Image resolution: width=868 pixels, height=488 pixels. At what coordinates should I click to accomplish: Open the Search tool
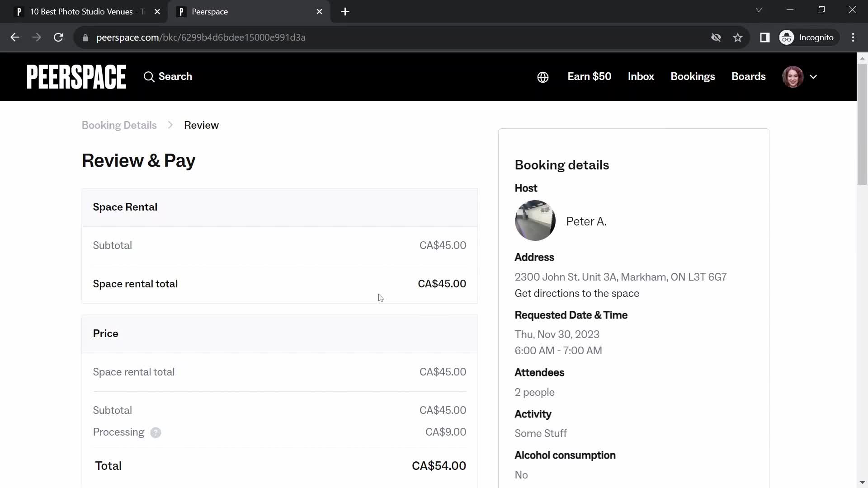point(168,76)
